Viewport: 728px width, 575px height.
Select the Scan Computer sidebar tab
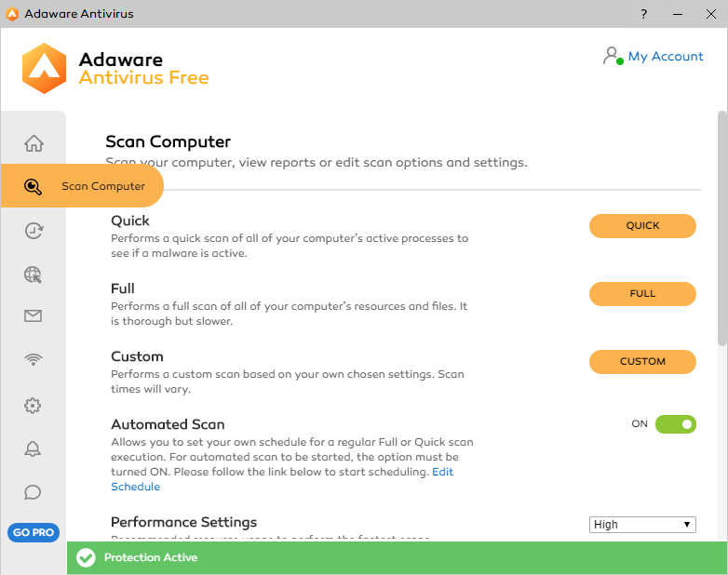(102, 186)
